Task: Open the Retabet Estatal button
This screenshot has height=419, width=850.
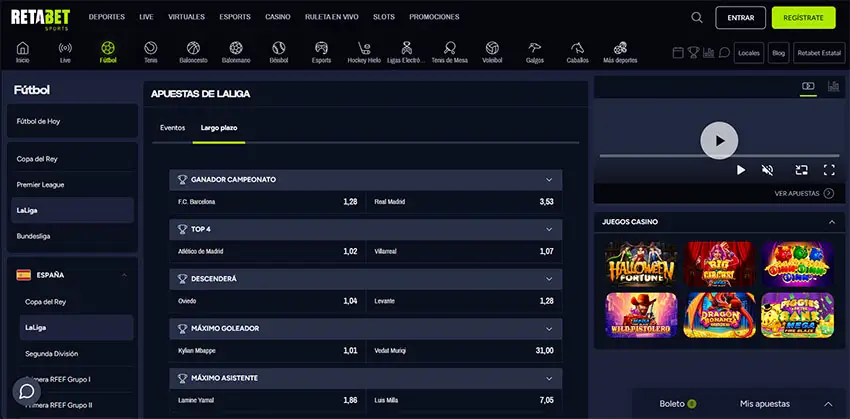Action: (x=819, y=53)
